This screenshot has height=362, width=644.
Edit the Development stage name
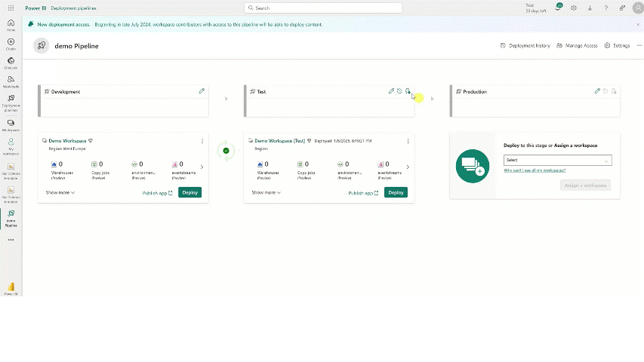click(x=202, y=91)
